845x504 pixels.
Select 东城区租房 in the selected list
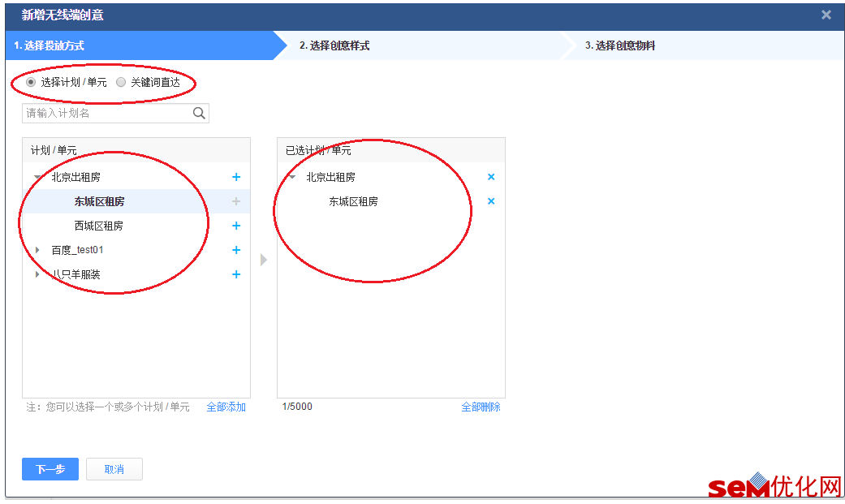[354, 201]
